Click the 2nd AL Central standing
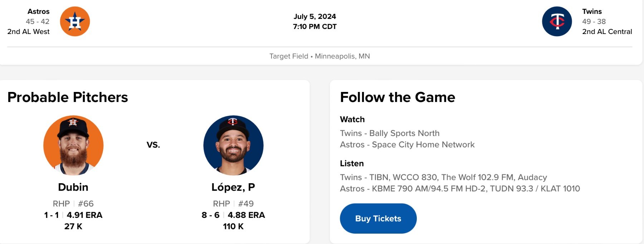 [x=607, y=31]
